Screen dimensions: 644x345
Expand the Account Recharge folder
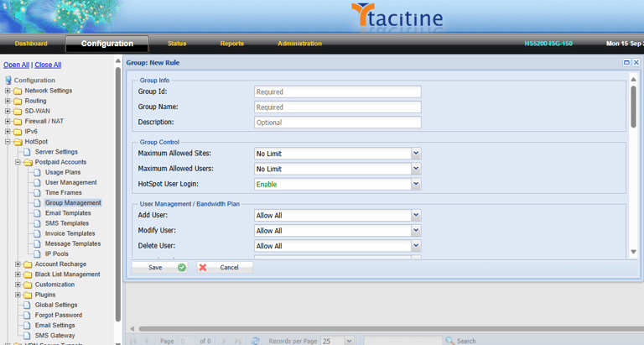[18, 264]
